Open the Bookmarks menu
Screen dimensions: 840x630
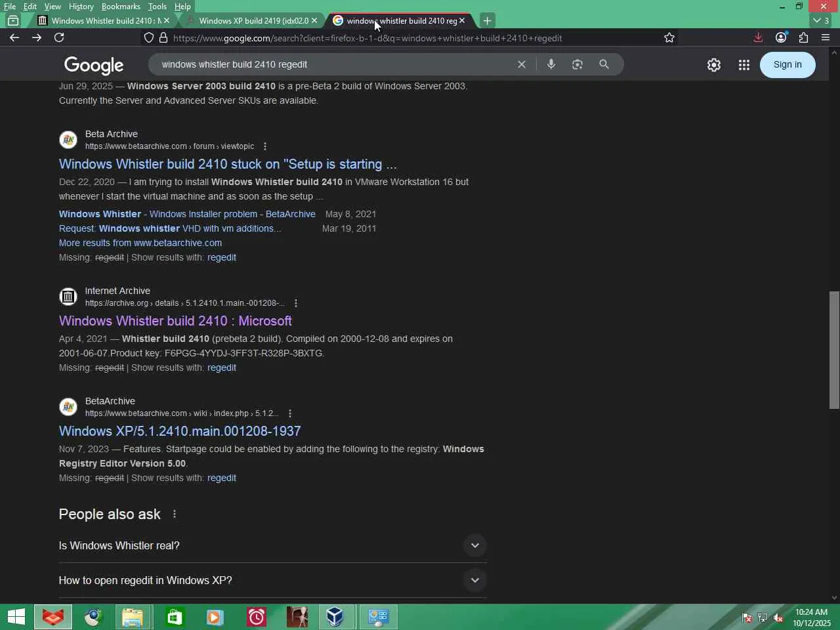coord(121,7)
